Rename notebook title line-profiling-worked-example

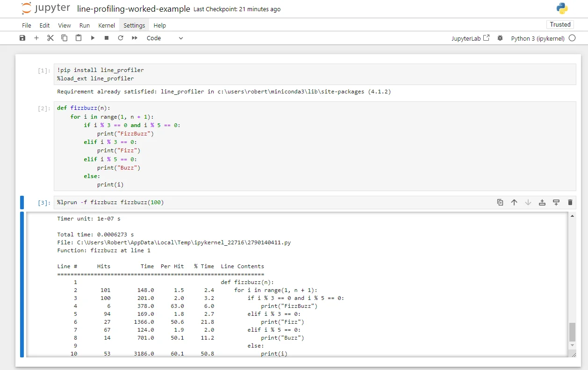[133, 9]
